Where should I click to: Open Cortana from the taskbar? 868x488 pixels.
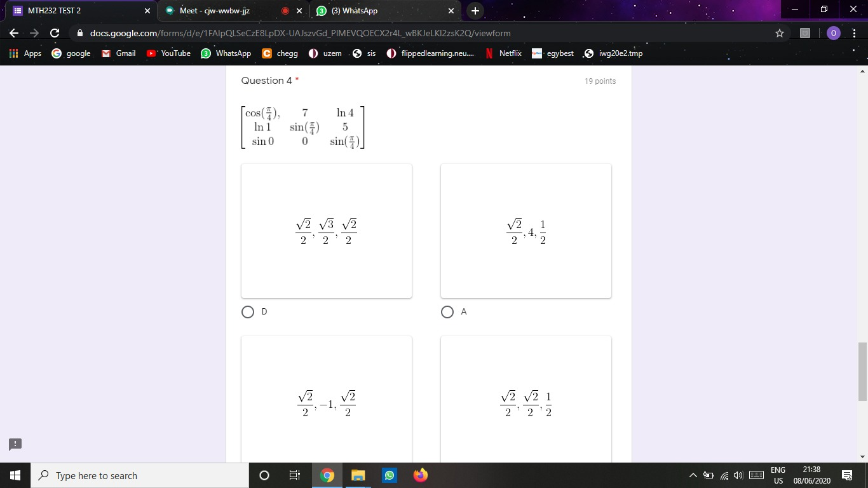tap(264, 475)
